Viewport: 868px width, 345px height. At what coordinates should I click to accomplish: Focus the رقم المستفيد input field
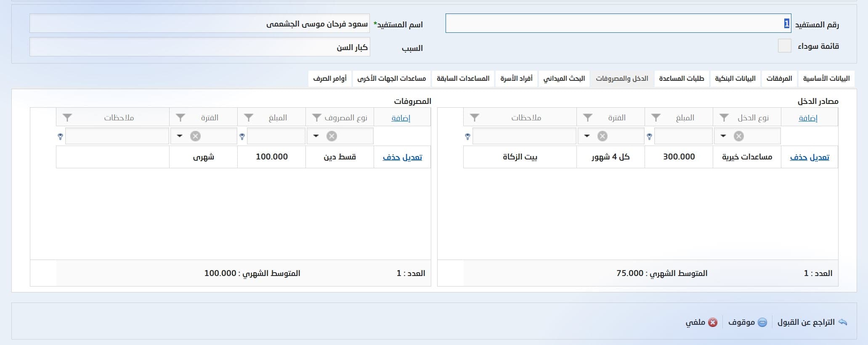click(x=618, y=24)
